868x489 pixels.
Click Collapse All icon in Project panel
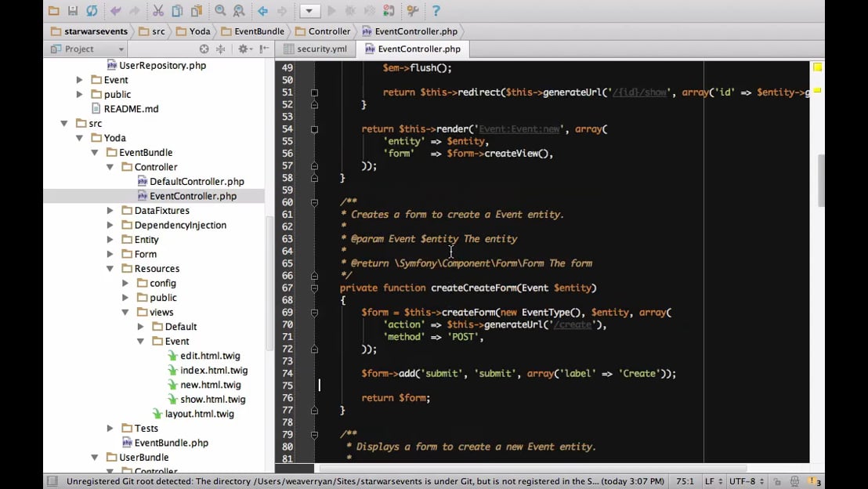(x=221, y=49)
